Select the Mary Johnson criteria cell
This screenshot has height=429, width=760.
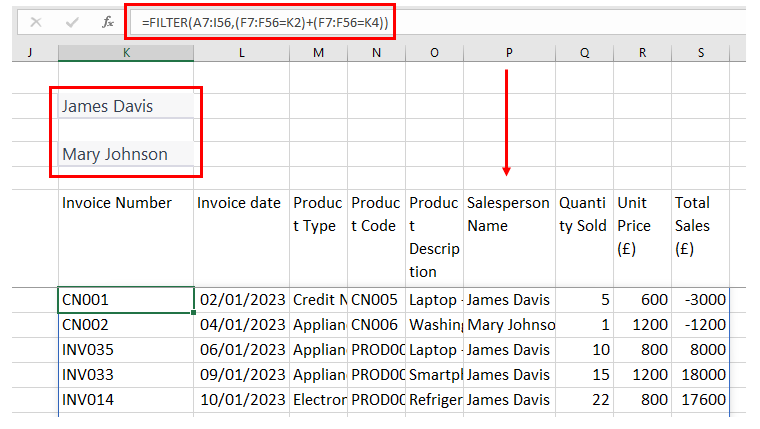[125, 154]
